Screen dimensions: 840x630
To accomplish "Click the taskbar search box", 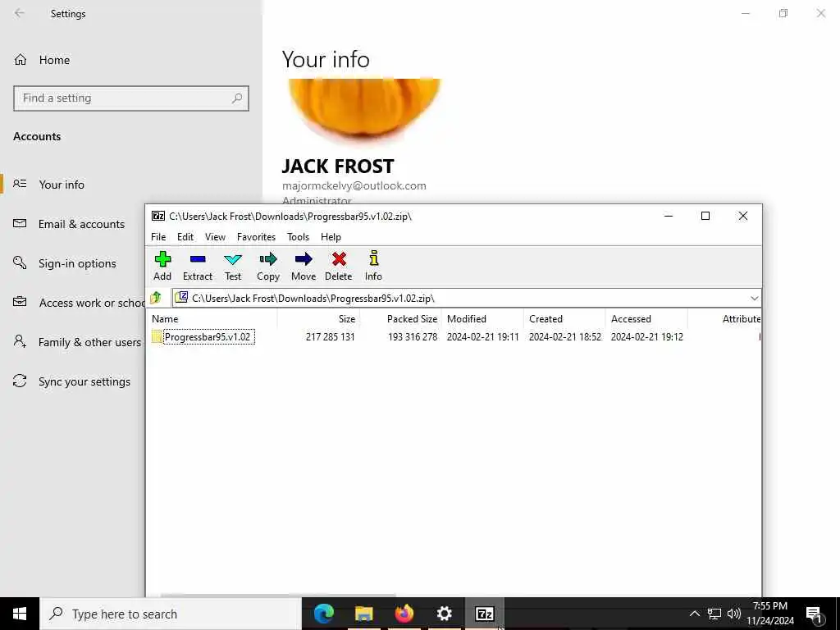I will [171, 614].
